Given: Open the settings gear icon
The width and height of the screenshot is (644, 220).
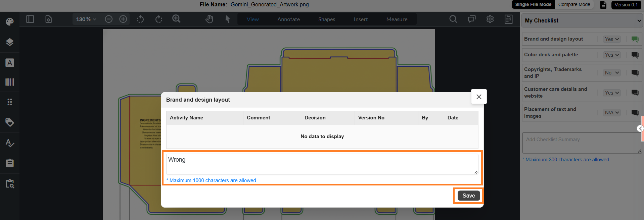Looking at the screenshot, I should click(x=490, y=19).
